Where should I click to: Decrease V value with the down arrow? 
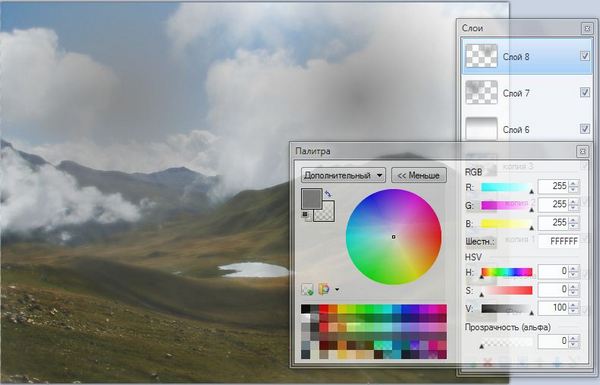[x=573, y=311]
